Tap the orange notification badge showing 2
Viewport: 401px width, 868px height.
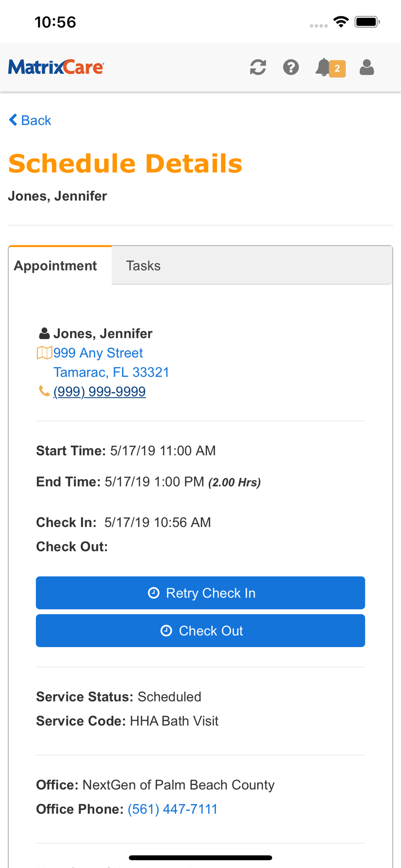point(337,69)
